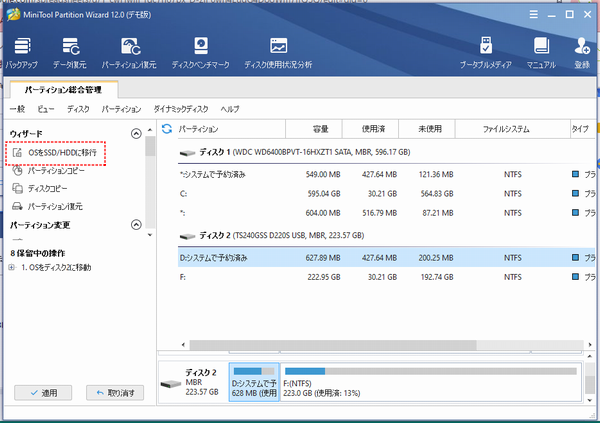
Task: Open the 一般 menu
Action: 17,109
